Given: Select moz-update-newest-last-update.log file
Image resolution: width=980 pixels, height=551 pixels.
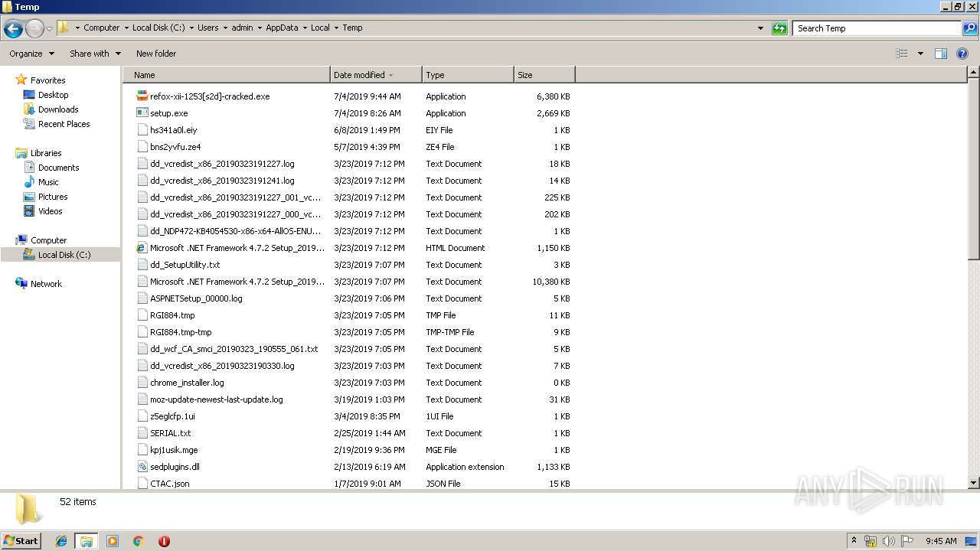Looking at the screenshot, I should coord(217,399).
